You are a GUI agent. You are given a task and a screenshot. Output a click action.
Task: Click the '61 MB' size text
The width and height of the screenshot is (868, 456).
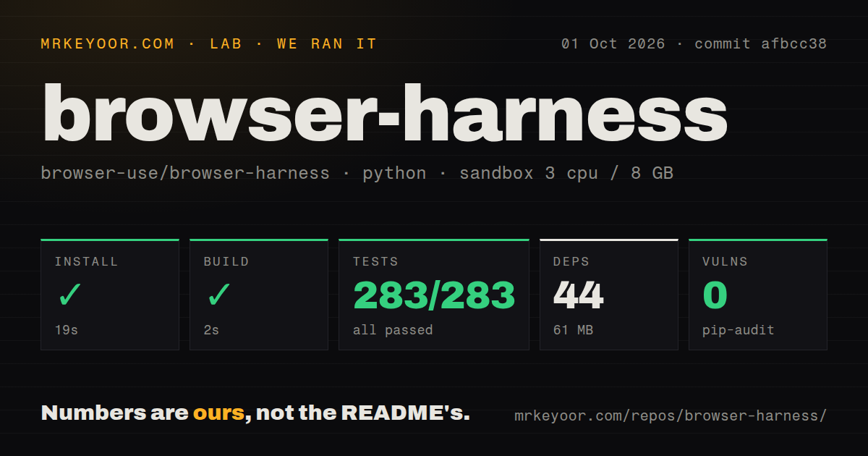point(573,330)
